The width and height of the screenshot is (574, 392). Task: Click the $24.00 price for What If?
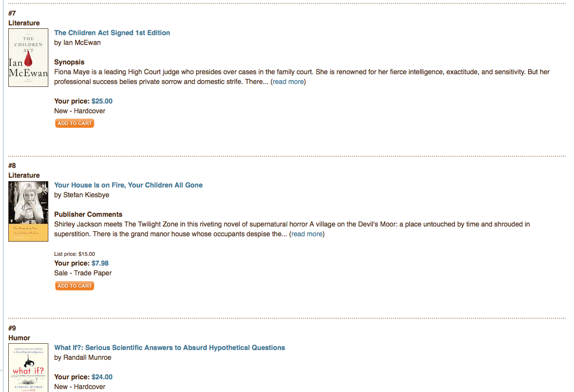(x=102, y=377)
